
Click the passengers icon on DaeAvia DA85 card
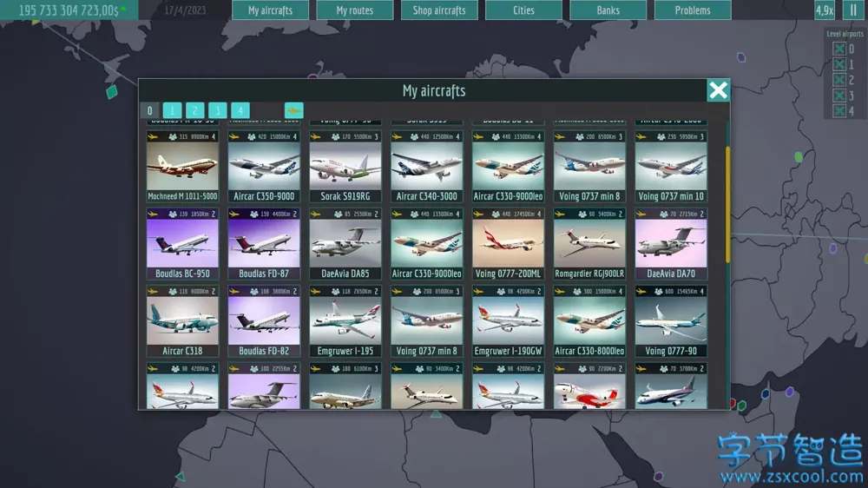337,214
